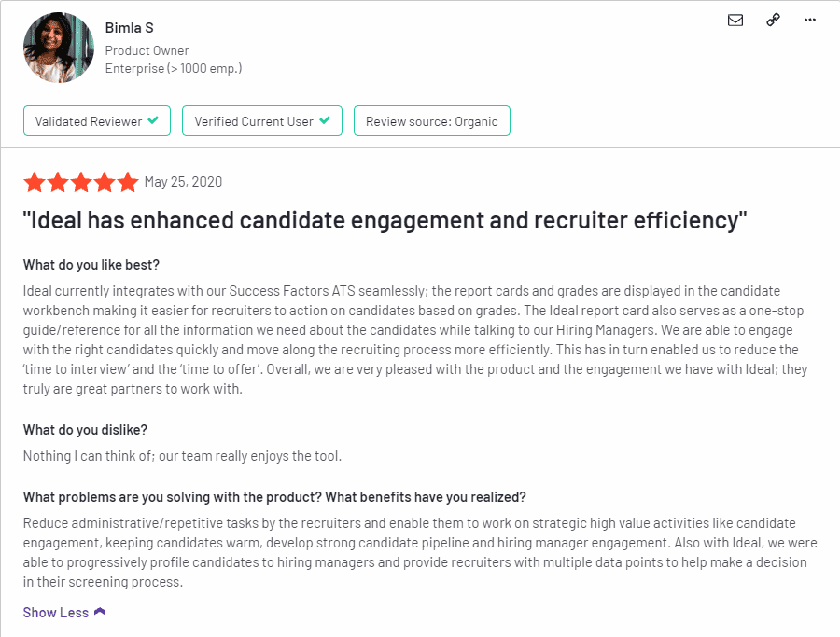The image size is (840, 637).
Task: Click the May 25, 2020 review date
Action: (183, 182)
